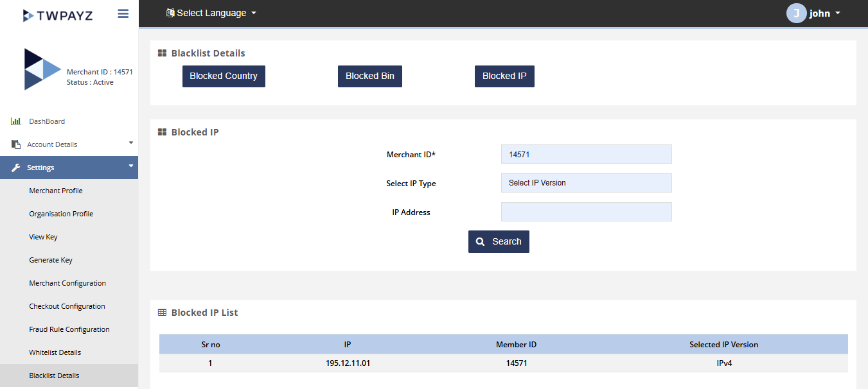
Task: Click the Merchant ID input field
Action: pos(586,154)
